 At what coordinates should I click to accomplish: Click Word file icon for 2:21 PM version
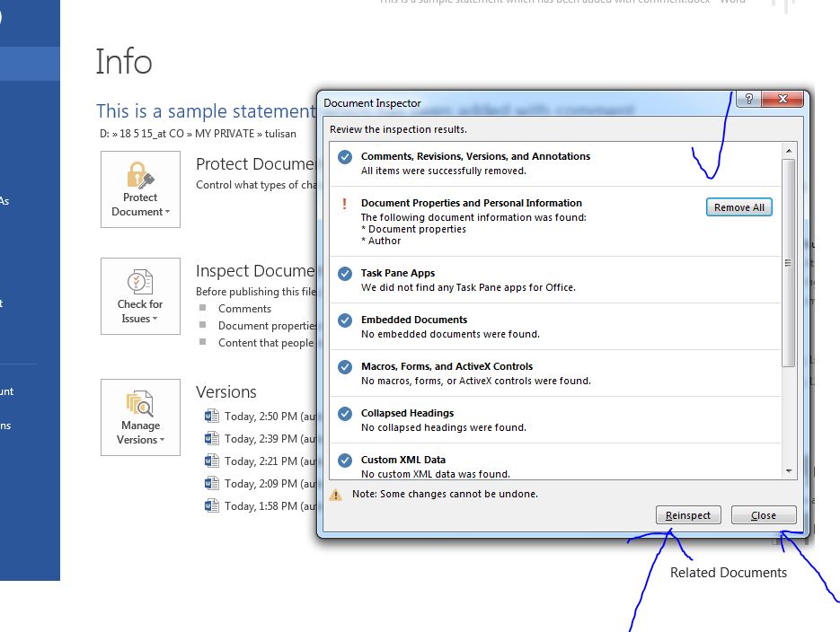[x=212, y=461]
